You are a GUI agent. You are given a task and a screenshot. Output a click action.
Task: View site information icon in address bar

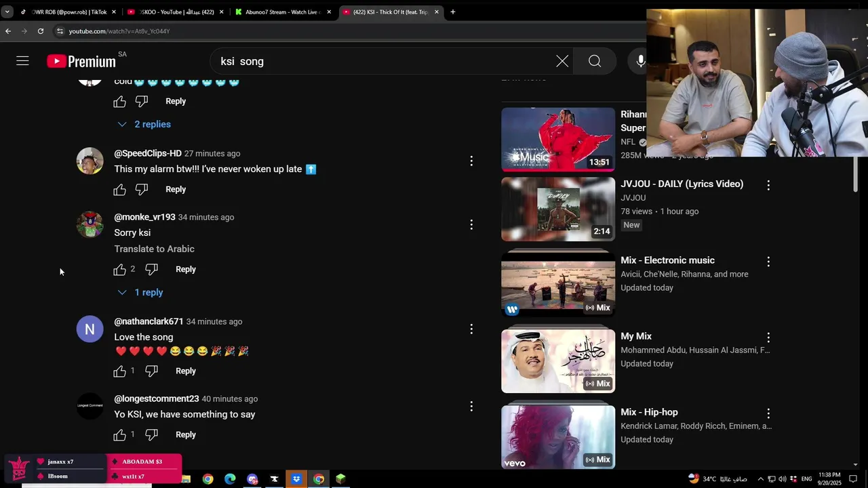point(60,31)
